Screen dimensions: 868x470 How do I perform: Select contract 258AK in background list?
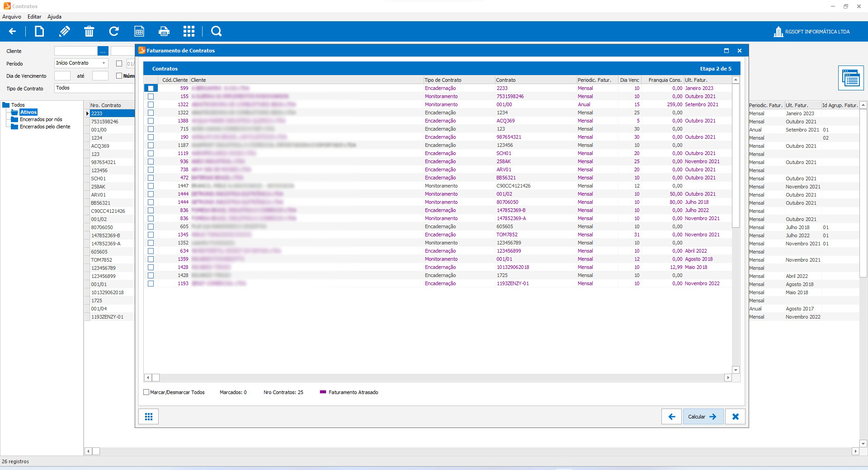click(x=98, y=187)
